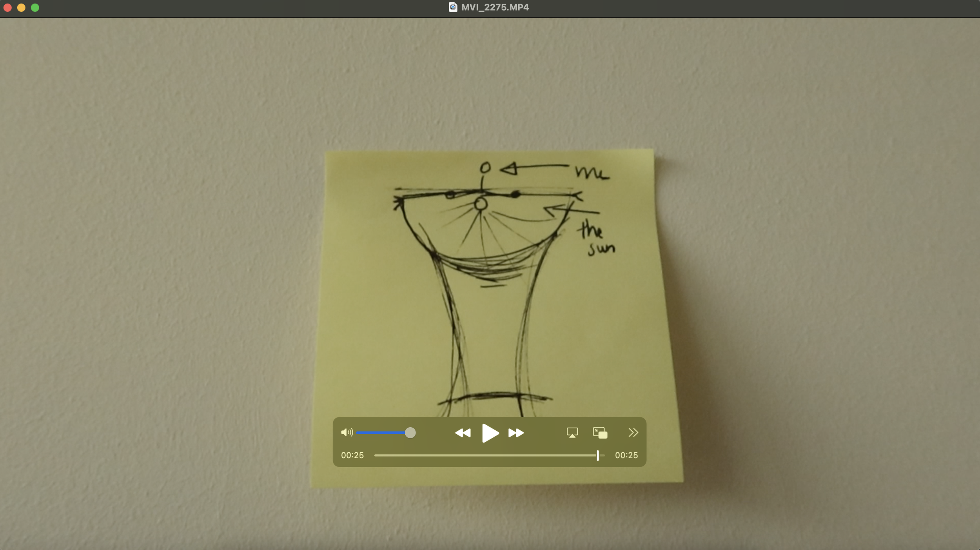This screenshot has height=550, width=980.
Task: Seek to the middle of the timeline track
Action: click(x=489, y=455)
